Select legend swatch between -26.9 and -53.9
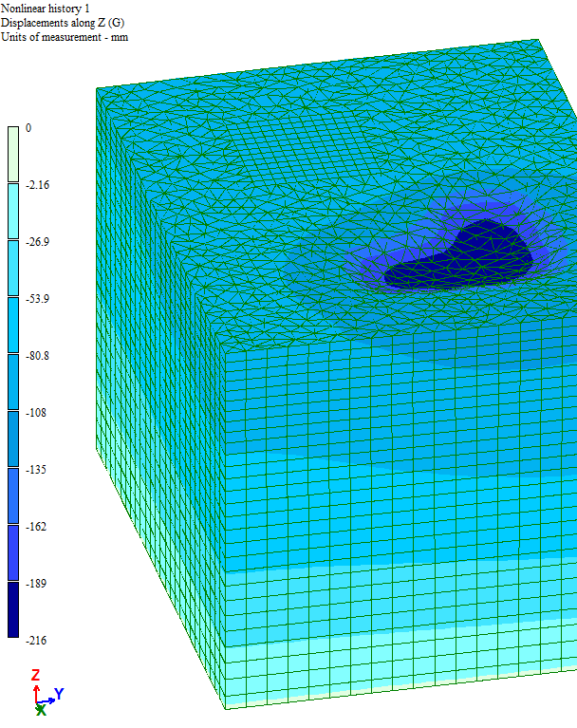Screen dimensions: 577x728 13,268
